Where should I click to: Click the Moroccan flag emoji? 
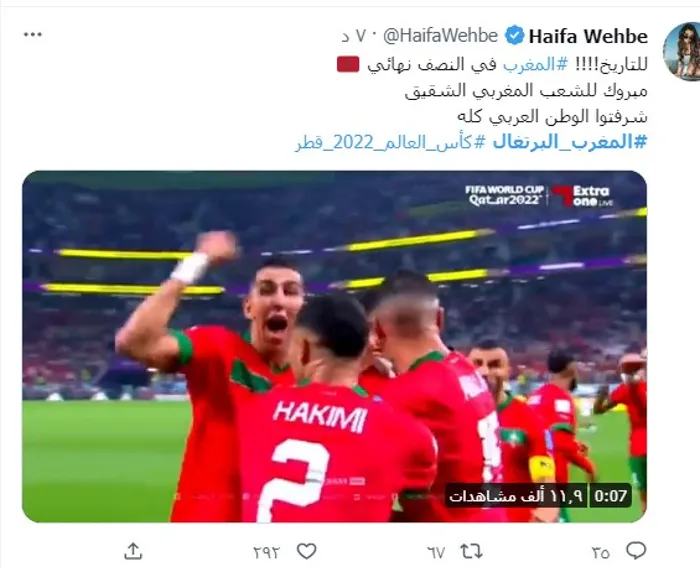point(348,64)
